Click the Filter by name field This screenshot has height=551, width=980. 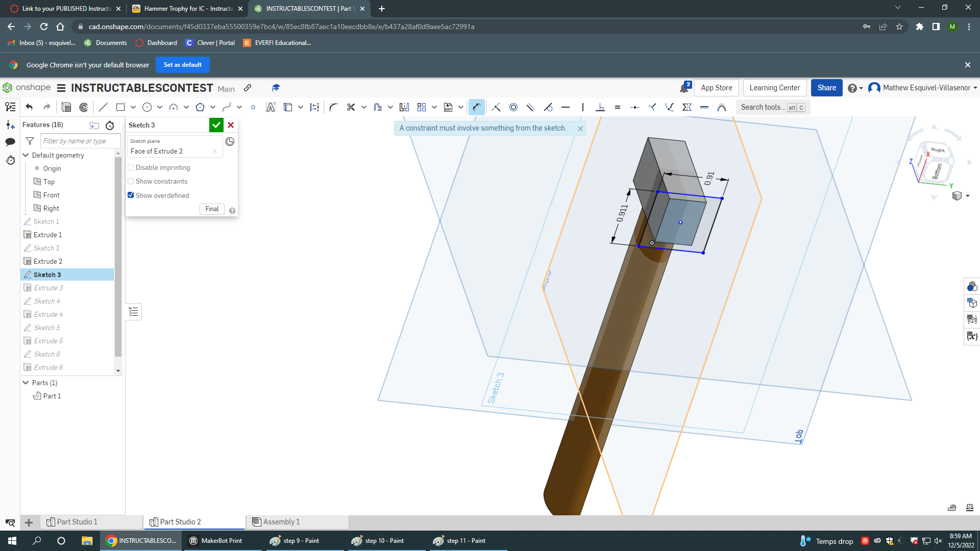point(81,141)
